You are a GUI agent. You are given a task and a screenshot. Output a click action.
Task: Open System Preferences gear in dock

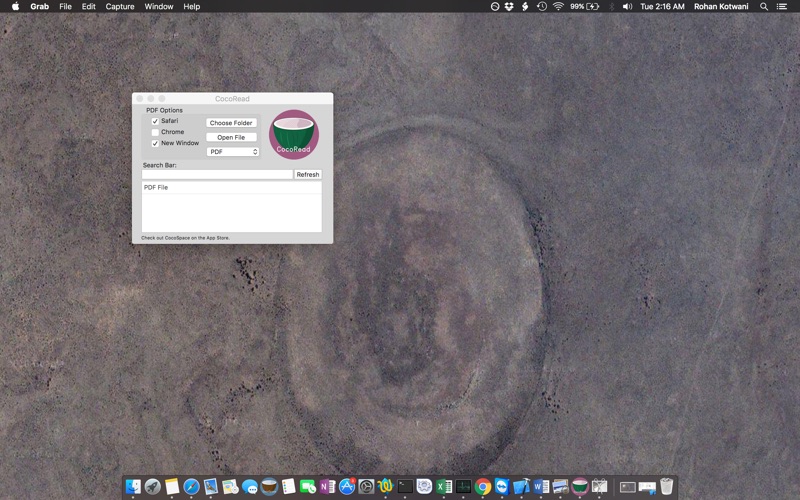coord(366,487)
